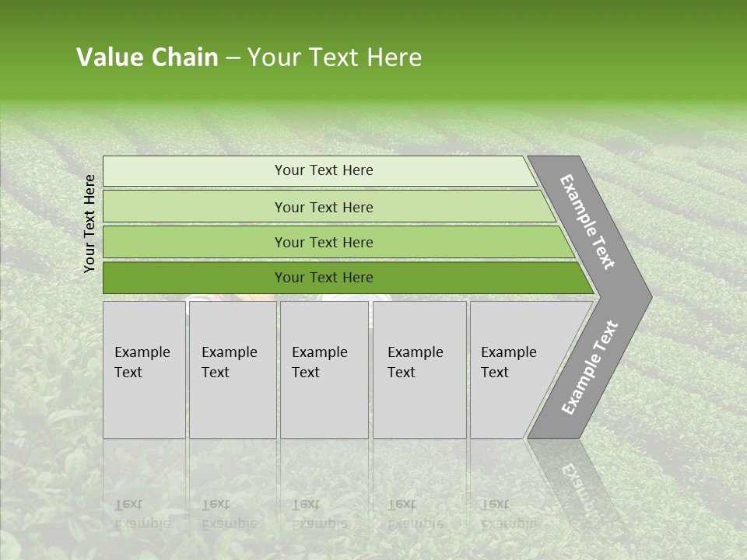This screenshot has width=747, height=560.
Task: Click the dark green bottom bar
Action: 323,278
